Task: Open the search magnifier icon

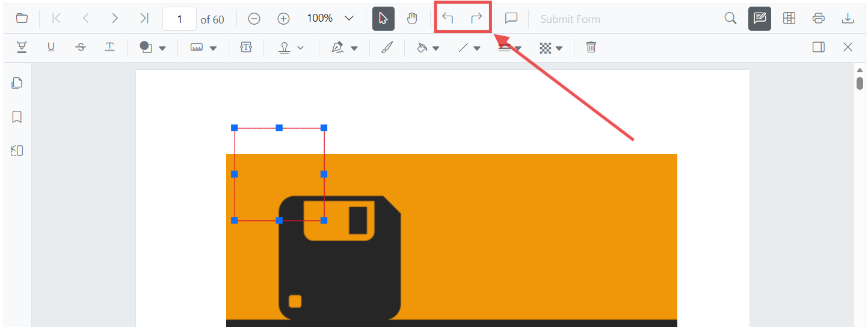Action: [x=730, y=19]
